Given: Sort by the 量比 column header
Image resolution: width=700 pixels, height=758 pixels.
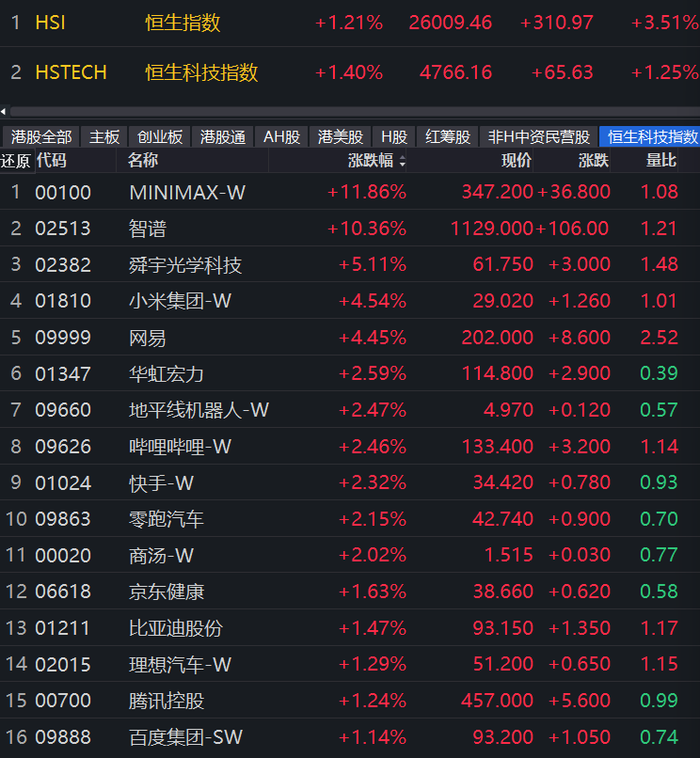Looking at the screenshot, I should [660, 160].
